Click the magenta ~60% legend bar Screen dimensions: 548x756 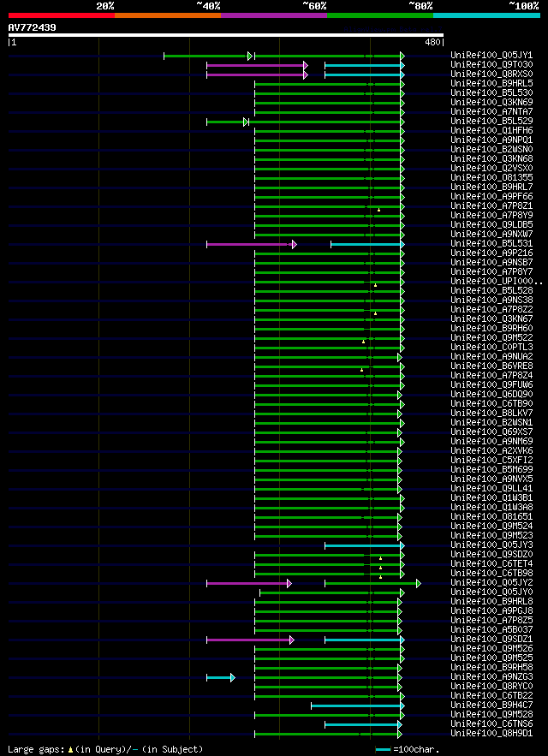tap(274, 15)
